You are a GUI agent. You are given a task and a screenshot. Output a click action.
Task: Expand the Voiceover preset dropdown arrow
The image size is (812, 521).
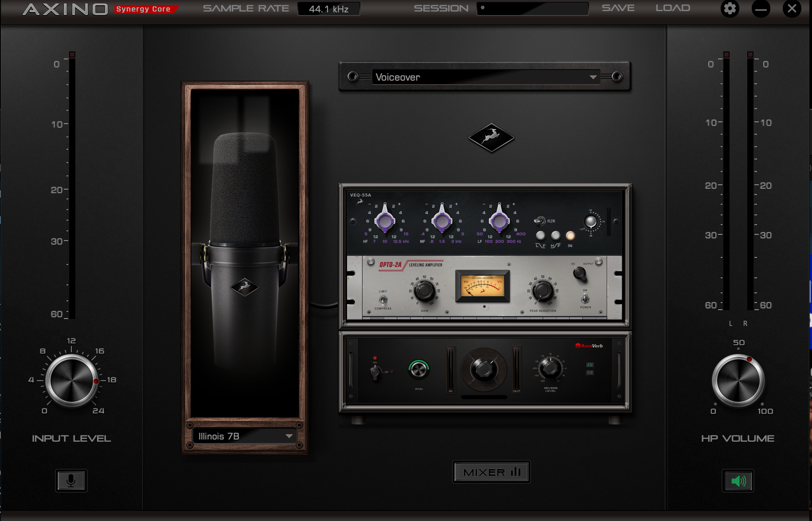click(593, 77)
